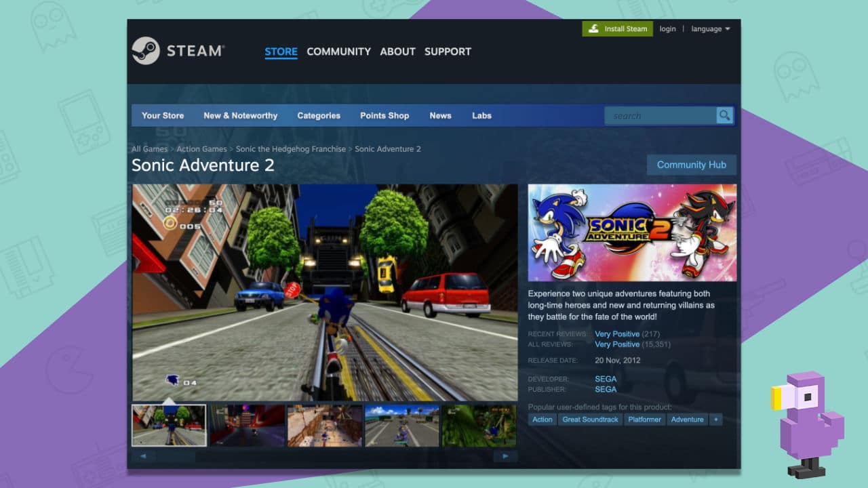868x488 pixels.
Task: Click the next arrow under the screenshots
Action: (x=505, y=455)
